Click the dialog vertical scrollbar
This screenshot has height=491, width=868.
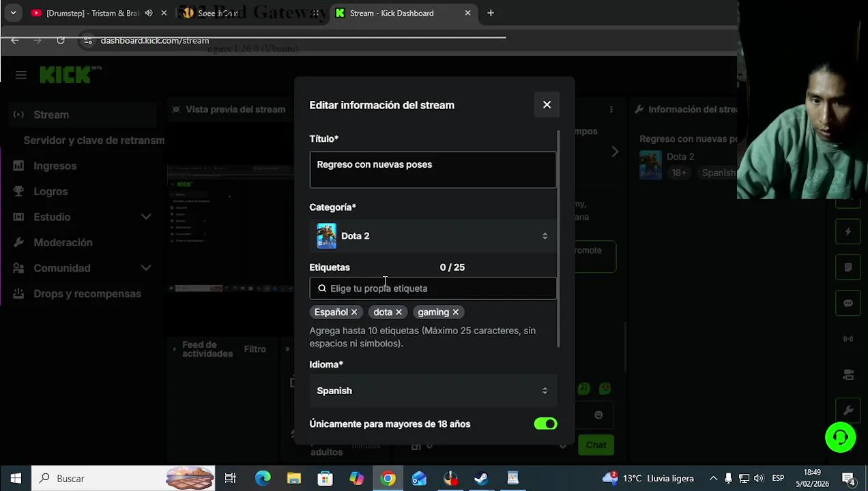[560, 239]
